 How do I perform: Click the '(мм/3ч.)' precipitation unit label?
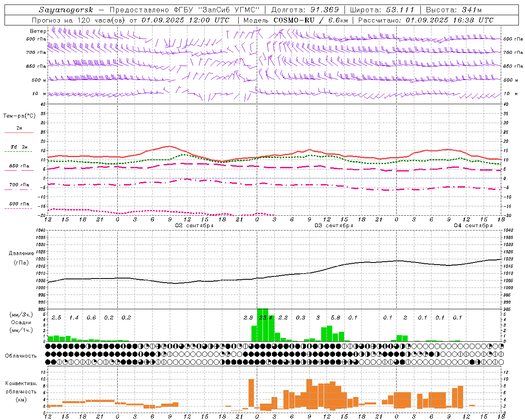pyautogui.click(x=21, y=315)
